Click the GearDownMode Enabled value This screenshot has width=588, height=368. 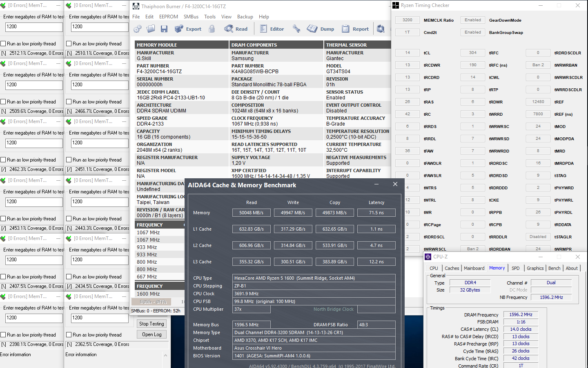click(x=472, y=20)
